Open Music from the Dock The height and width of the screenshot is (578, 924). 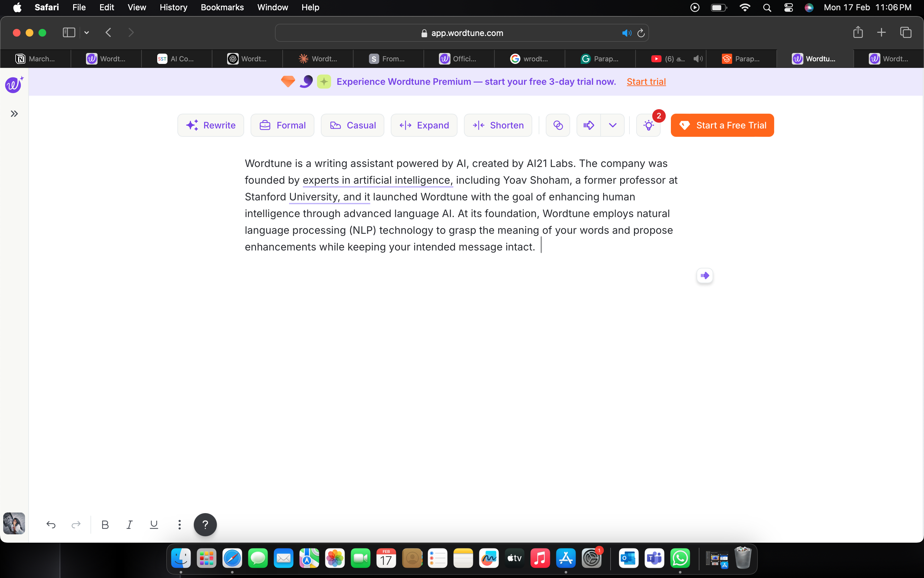(540, 558)
